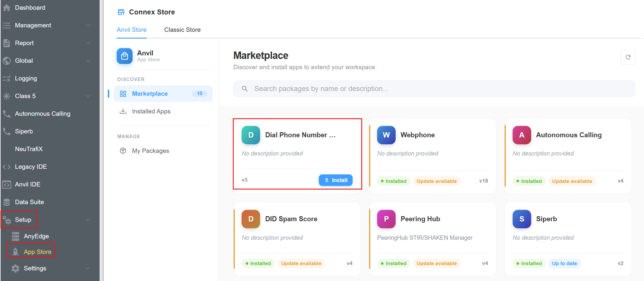Screen dimensions: 644x281
Task: Click the AnyEdge server icon
Action: click(15, 236)
